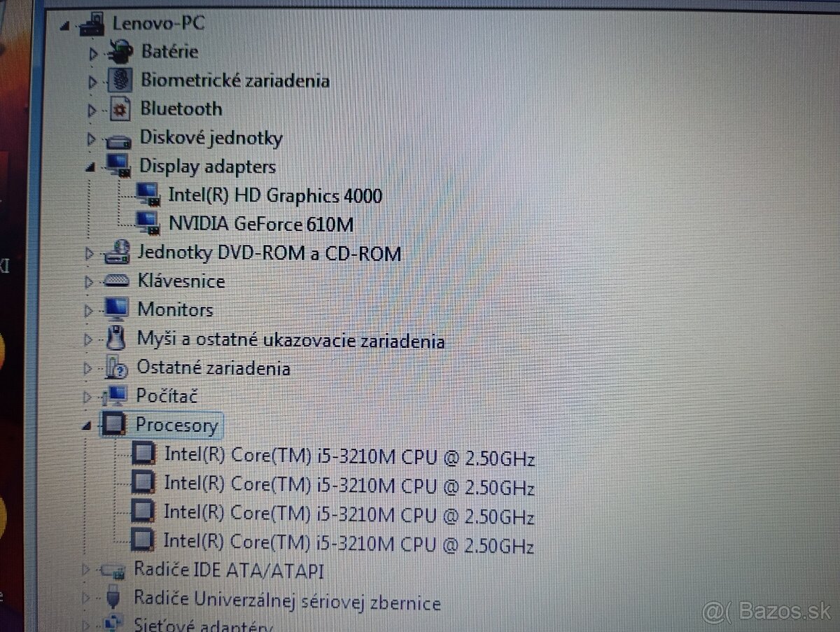840x632 pixels.
Task: Select third Intel Core i5-3210M CPU text
Action: (349, 514)
